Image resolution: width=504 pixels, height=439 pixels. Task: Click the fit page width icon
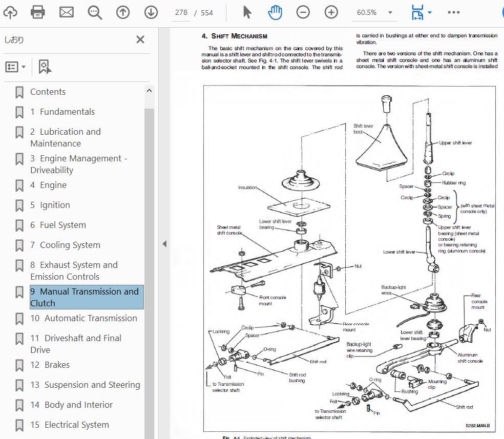417,13
